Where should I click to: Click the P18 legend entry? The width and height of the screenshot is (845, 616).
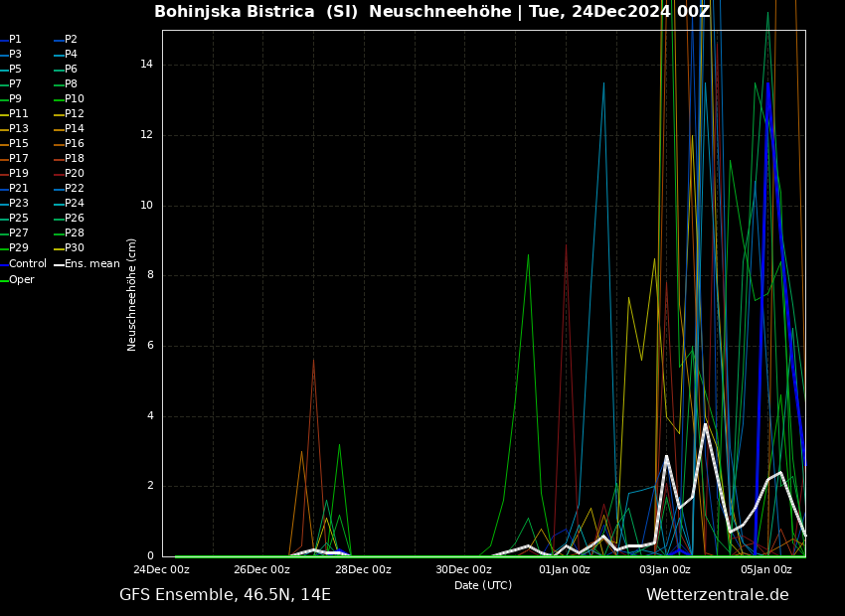[x=74, y=159]
